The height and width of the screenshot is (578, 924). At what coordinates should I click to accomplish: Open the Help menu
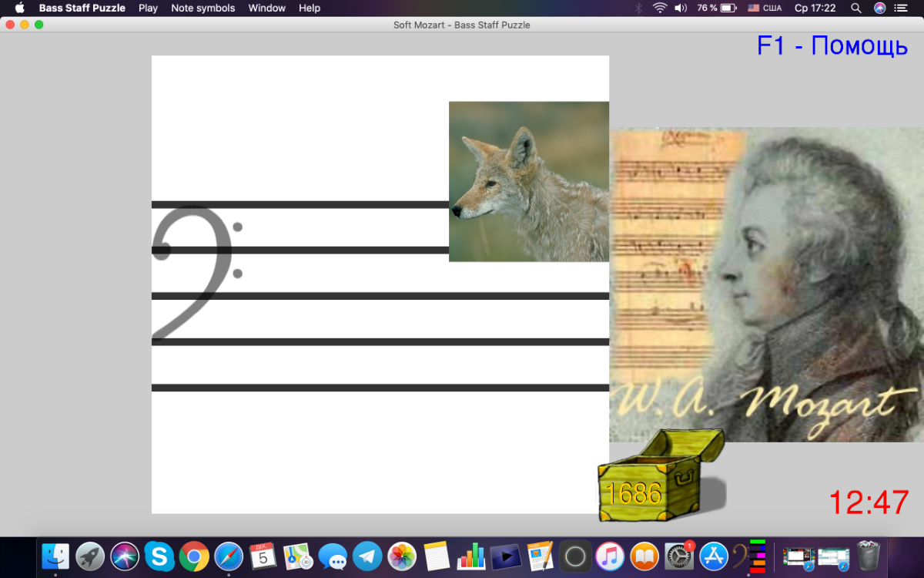(x=310, y=8)
